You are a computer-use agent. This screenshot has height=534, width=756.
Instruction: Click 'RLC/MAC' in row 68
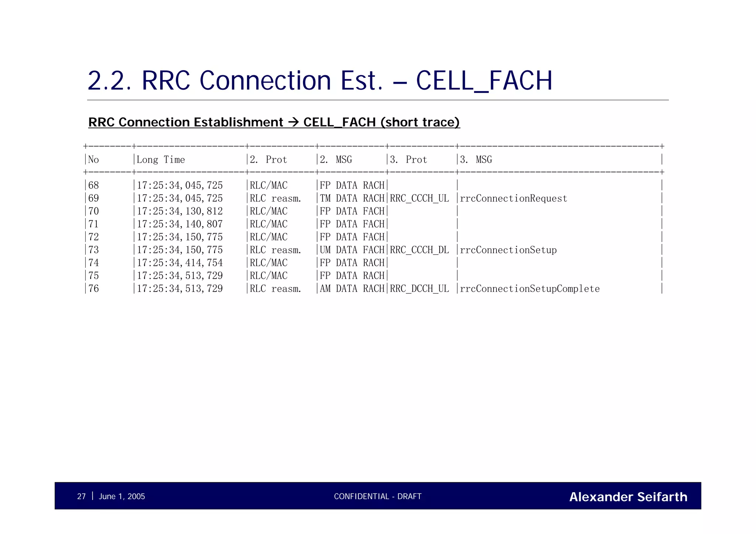269,185
